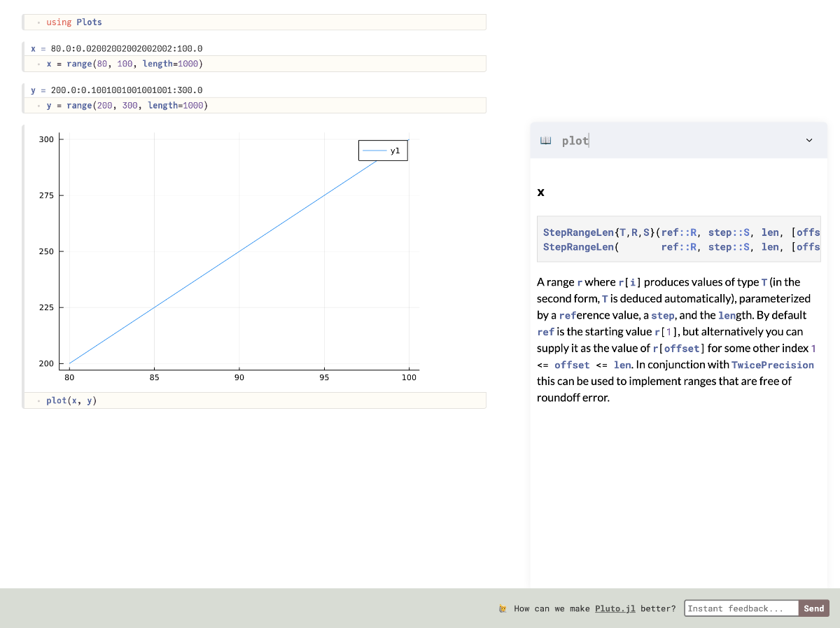Click the plot's 90 x-axis tick label
The width and height of the screenshot is (840, 628).
pos(239,377)
